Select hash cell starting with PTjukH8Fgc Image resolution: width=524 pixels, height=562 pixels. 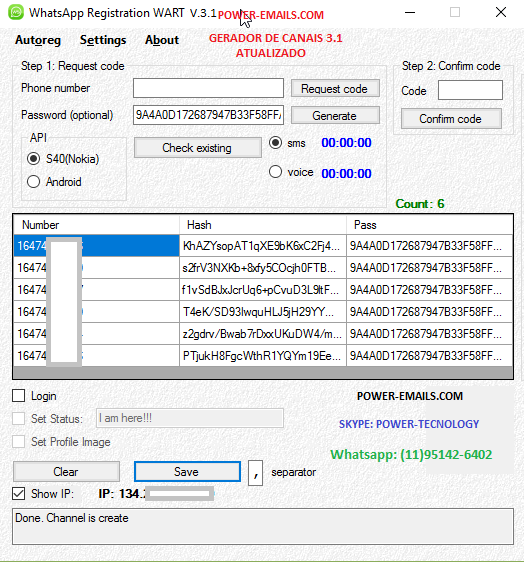point(263,356)
